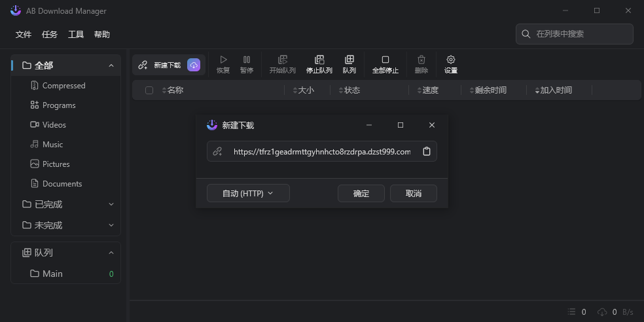Click the Pause (暂停) toolbar icon
The image size is (644, 322).
247,60
